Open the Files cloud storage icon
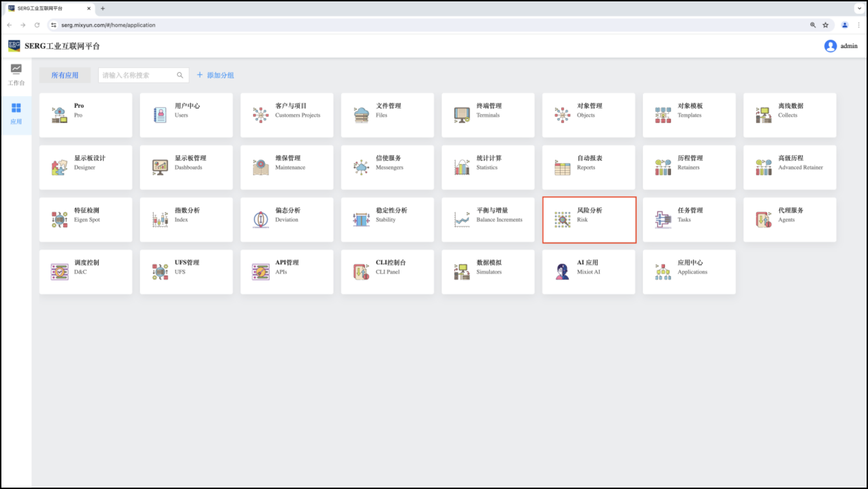The image size is (868, 489). coord(361,115)
